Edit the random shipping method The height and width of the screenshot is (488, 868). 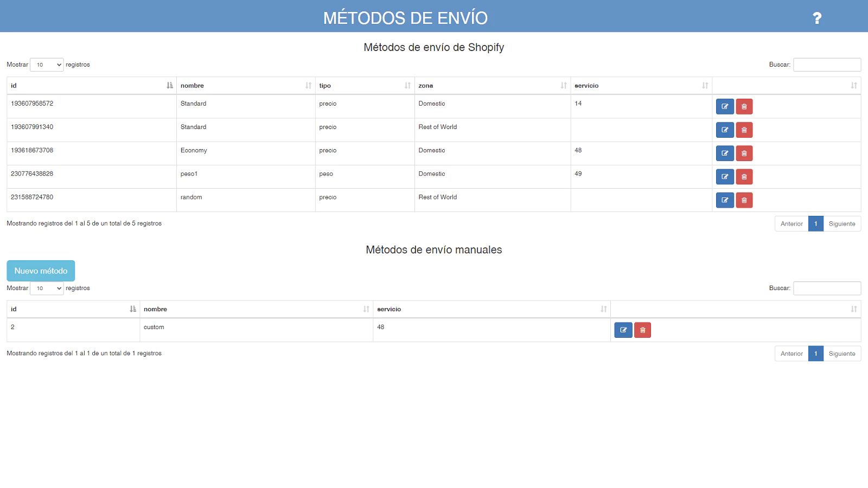725,200
